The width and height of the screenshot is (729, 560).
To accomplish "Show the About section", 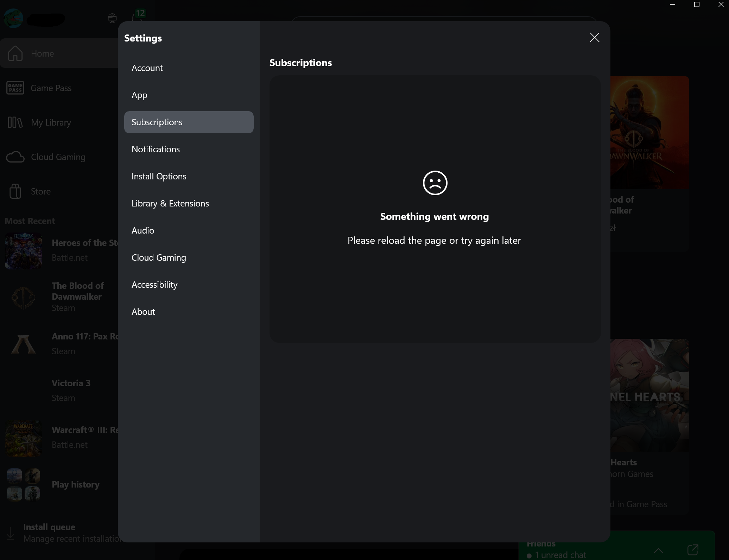I will point(189,312).
